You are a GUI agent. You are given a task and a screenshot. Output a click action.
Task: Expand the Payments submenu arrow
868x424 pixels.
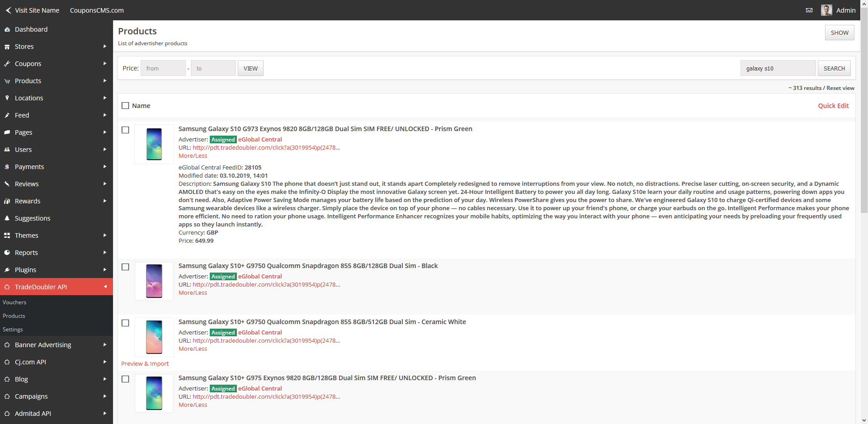click(105, 167)
